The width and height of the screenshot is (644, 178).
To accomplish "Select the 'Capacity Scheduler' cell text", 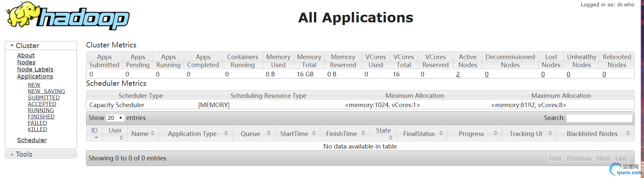I will (117, 105).
